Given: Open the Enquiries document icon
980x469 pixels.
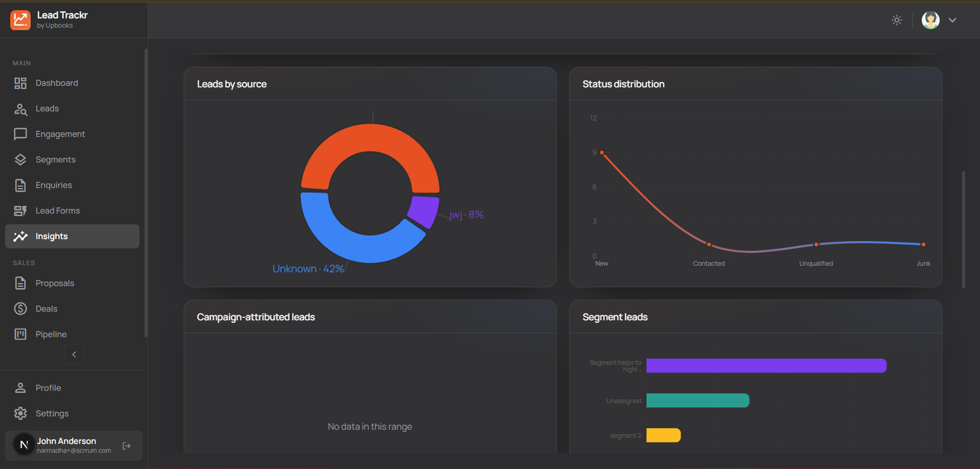Looking at the screenshot, I should [20, 185].
